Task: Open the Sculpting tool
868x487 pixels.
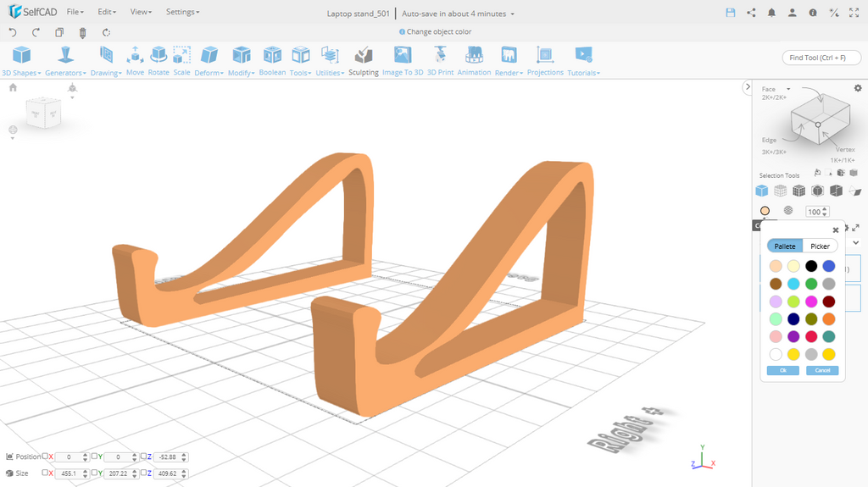Action: pos(364,56)
